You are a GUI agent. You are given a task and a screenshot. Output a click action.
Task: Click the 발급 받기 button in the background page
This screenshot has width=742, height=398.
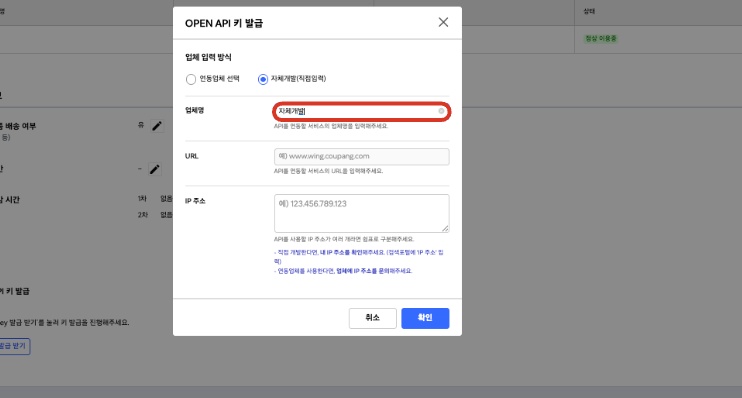point(13,346)
